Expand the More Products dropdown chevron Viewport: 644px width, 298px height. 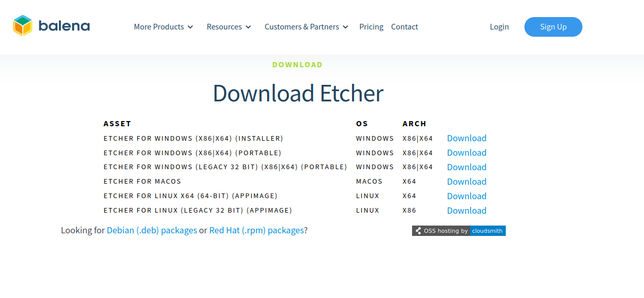[191, 27]
